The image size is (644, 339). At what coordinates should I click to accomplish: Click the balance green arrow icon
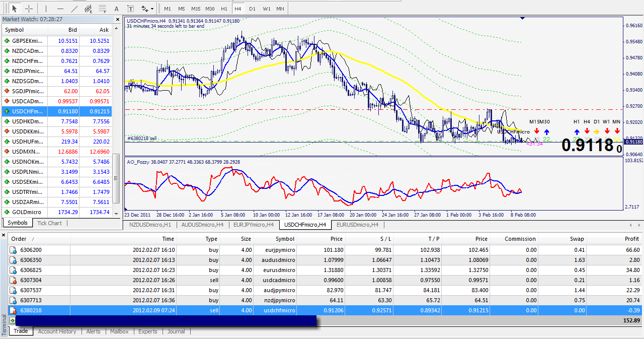pyautogui.click(x=13, y=320)
